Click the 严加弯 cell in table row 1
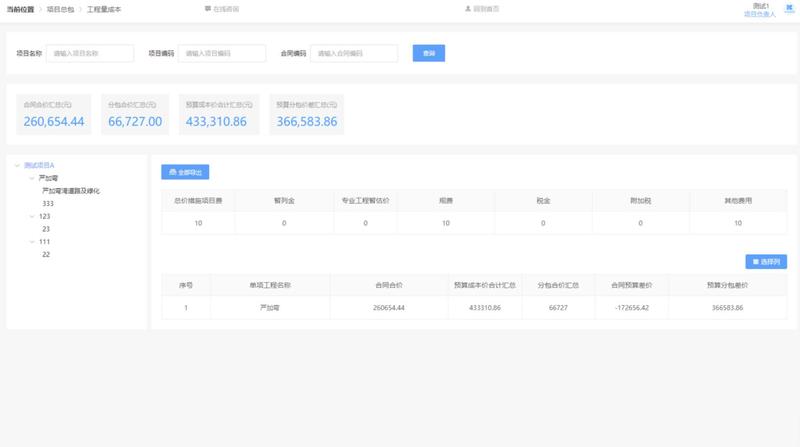Screen dimensions: 800x447 (x=270, y=308)
